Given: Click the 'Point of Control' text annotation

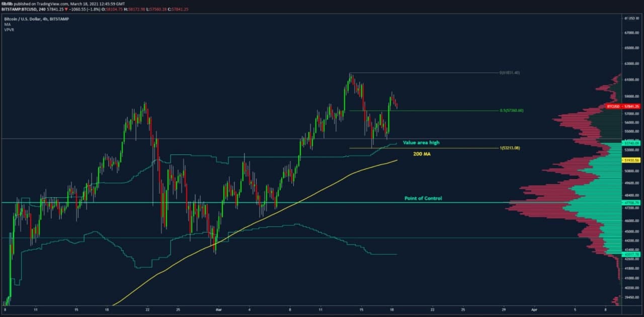Looking at the screenshot, I should point(423,198).
